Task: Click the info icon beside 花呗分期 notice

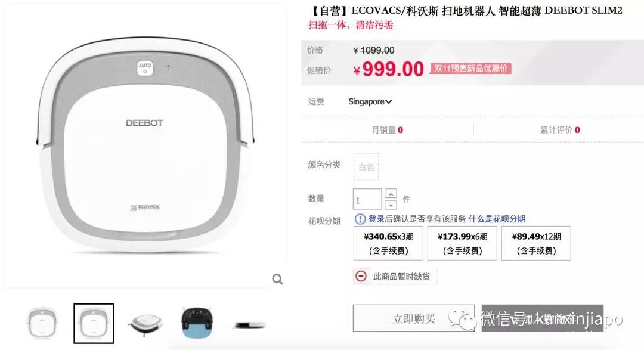Action: click(360, 219)
